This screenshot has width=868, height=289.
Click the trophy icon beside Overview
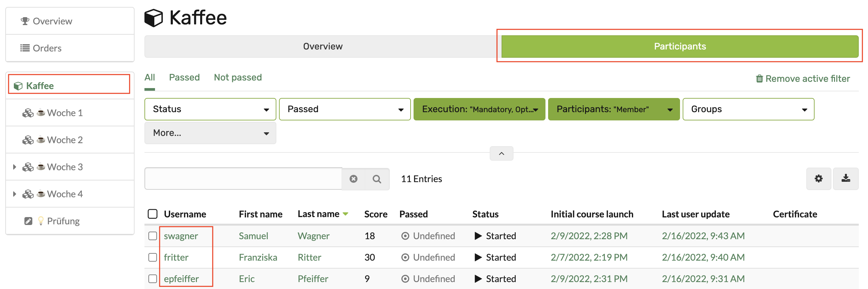(x=25, y=21)
